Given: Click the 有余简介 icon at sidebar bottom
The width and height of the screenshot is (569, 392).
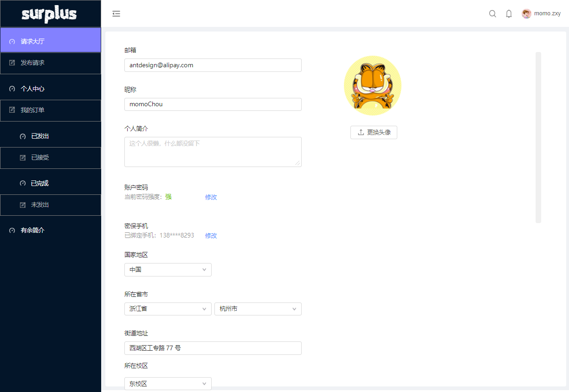Looking at the screenshot, I should coord(11,230).
